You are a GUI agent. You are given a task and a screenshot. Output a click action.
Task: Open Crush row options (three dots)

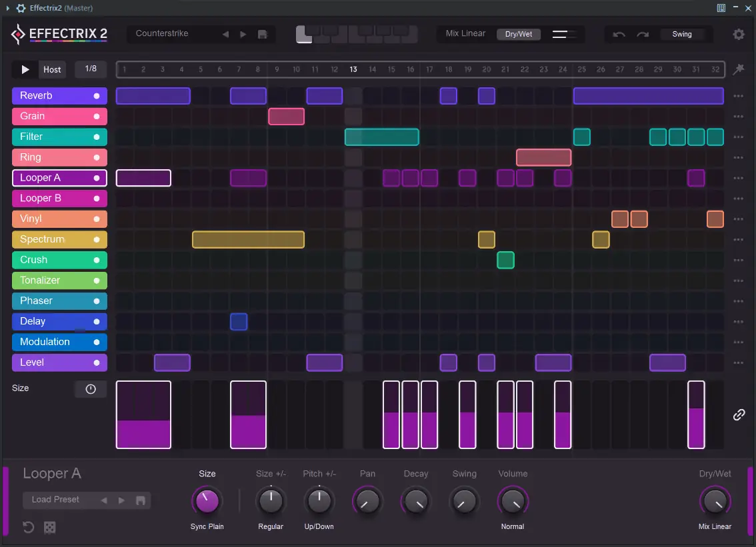point(738,261)
